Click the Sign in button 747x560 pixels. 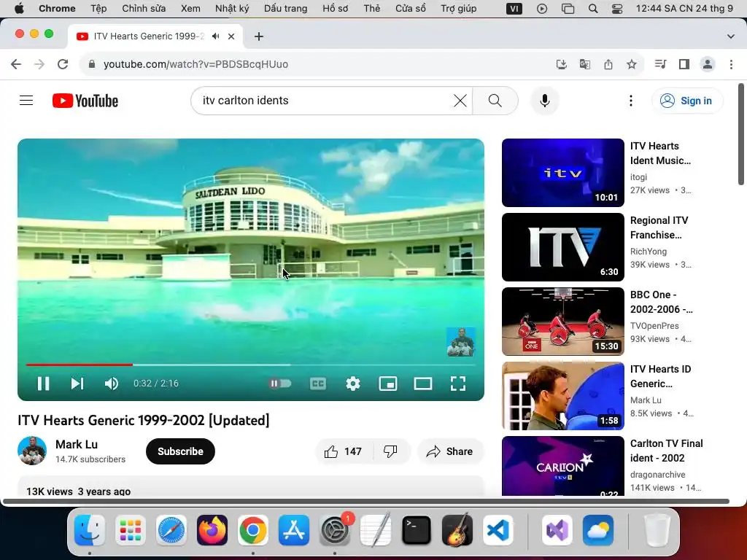[x=687, y=101]
